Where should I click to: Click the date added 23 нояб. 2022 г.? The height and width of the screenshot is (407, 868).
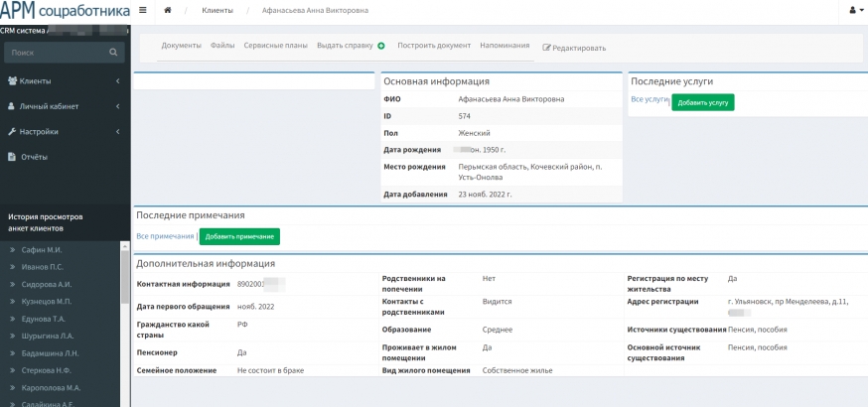(x=485, y=195)
